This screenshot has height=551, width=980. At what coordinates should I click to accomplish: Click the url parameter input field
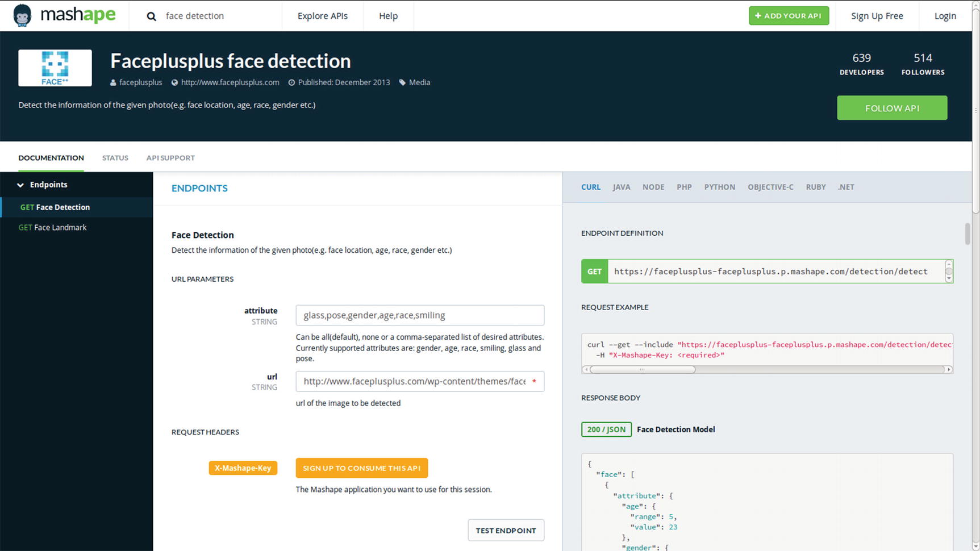(415, 381)
